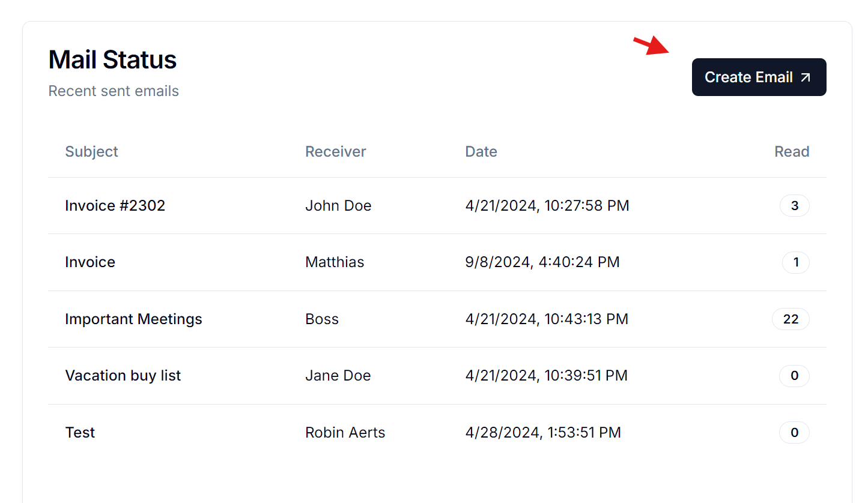The height and width of the screenshot is (503, 868).
Task: Click receiver Robin Aerts
Action: 345,433
